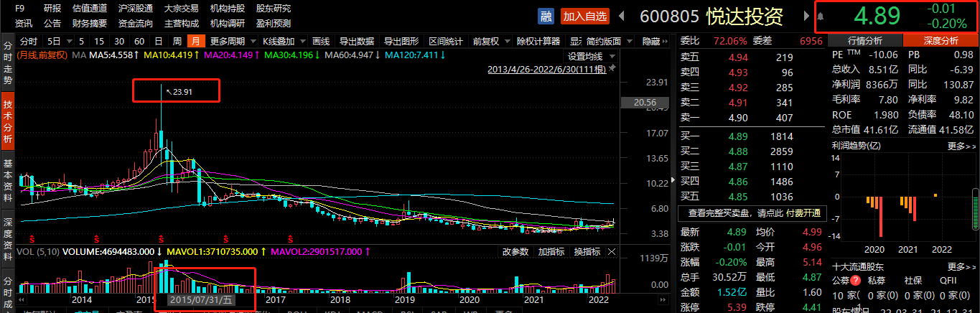Screen dimensions: 980x313
Task: Click the pin icon beside date range
Action: tap(612, 70)
